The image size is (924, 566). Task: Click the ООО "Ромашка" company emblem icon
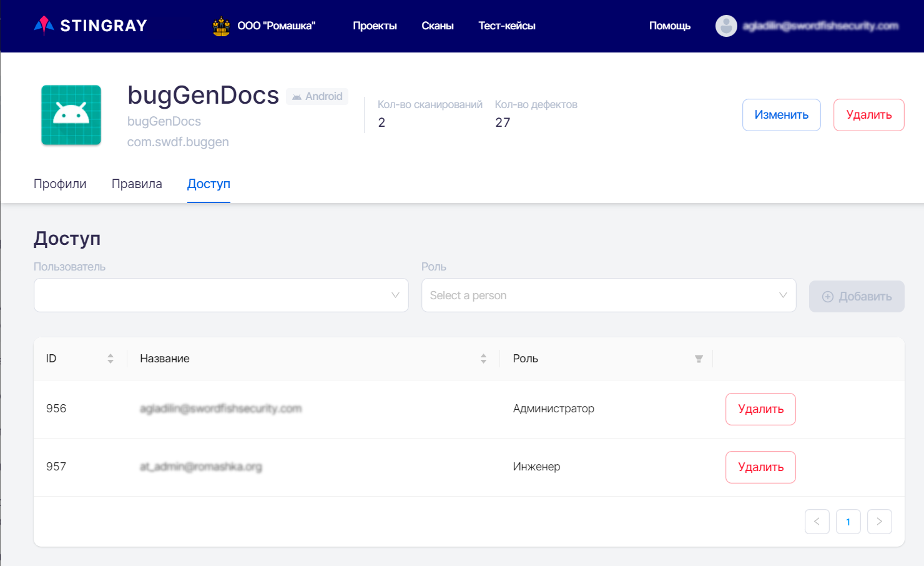tap(221, 26)
